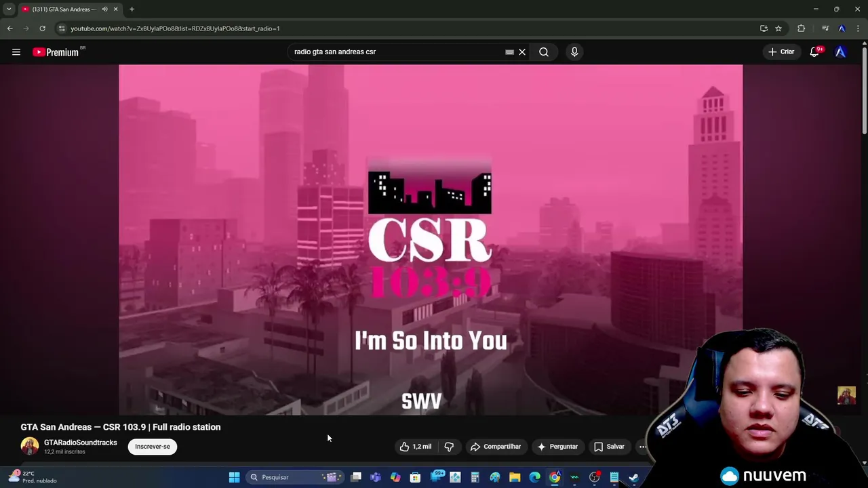868x488 pixels.
Task: Open GTARadioSoundtracks channel name
Action: click(x=81, y=443)
